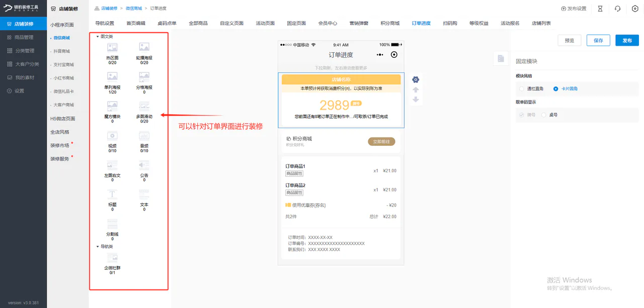Add the 左图右文 image-text component
The height and width of the screenshot is (308, 644).
pos(112,170)
